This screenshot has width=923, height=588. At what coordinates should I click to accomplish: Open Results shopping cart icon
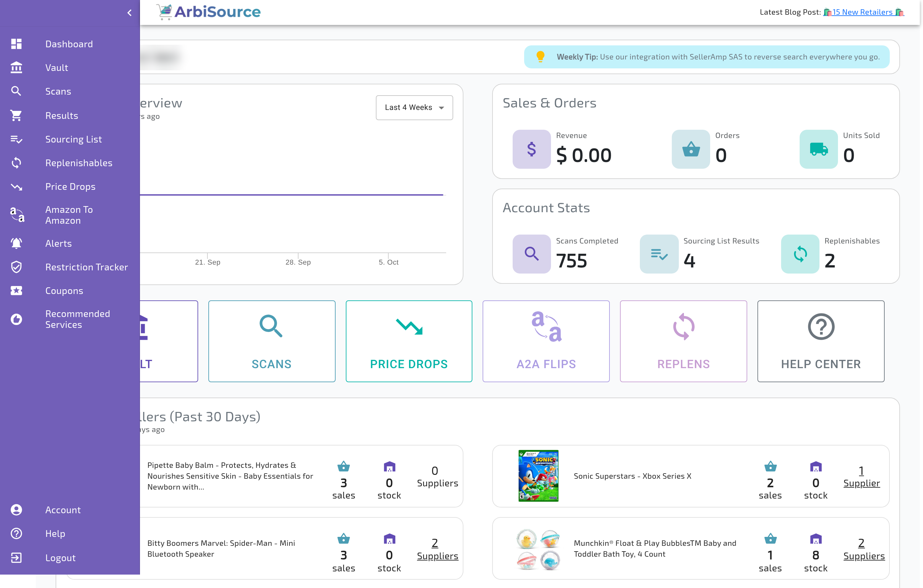click(x=16, y=115)
